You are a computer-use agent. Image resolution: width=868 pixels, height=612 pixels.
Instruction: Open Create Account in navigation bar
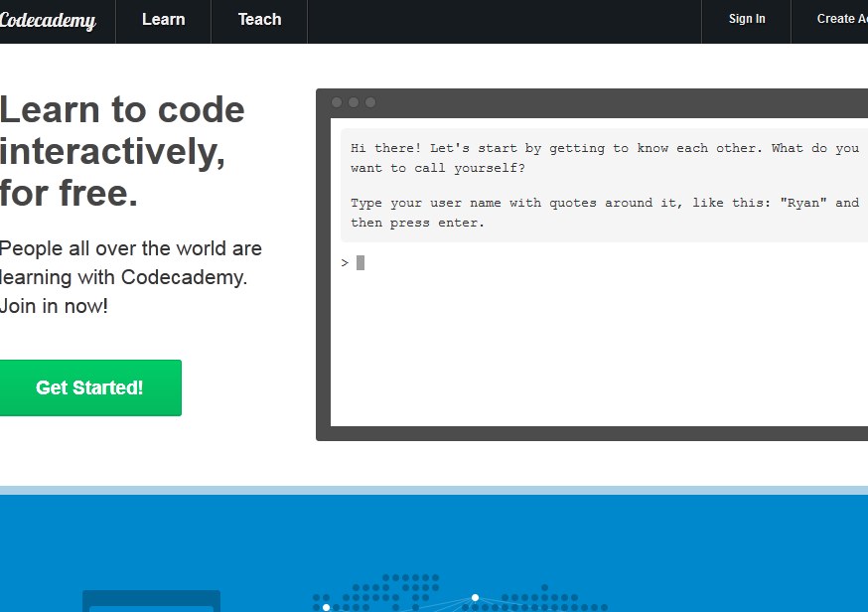842,20
